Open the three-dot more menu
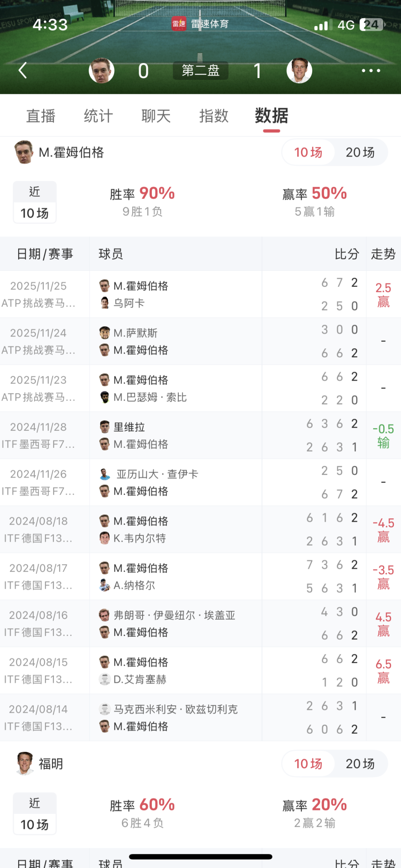The height and width of the screenshot is (868, 401). 371,71
